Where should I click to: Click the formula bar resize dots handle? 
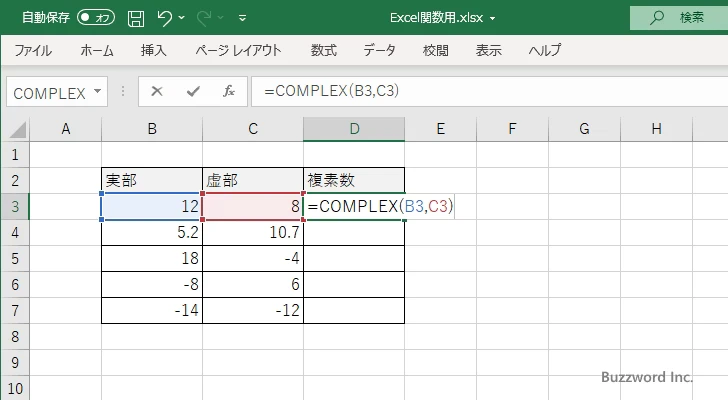click(x=123, y=91)
